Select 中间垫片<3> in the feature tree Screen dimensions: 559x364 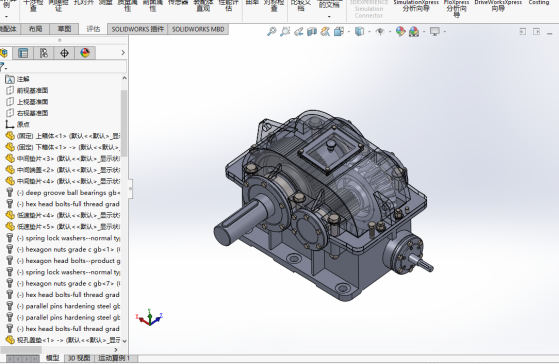[63, 159]
